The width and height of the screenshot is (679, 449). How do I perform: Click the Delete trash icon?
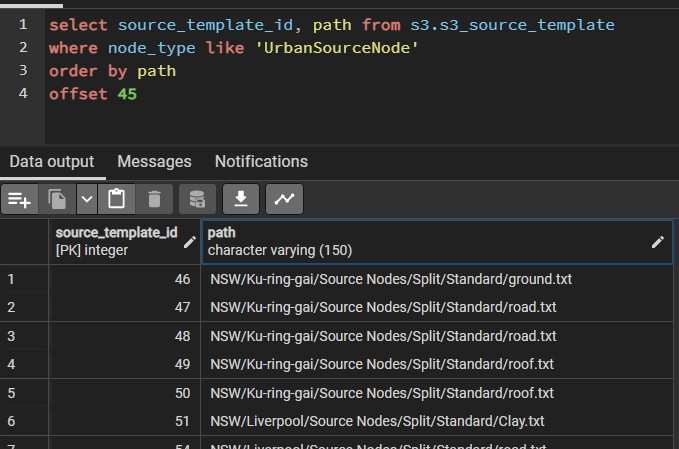point(154,199)
